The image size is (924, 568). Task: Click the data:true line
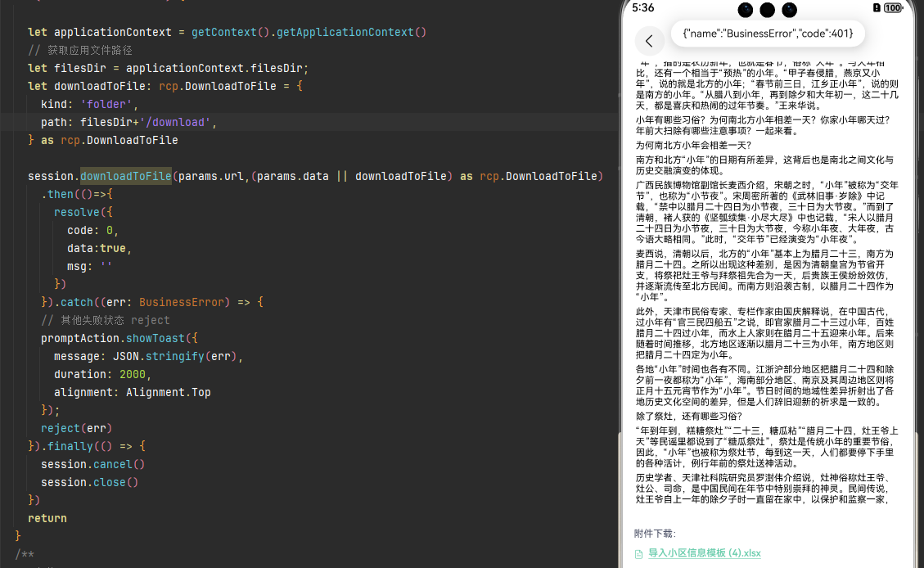tap(99, 249)
